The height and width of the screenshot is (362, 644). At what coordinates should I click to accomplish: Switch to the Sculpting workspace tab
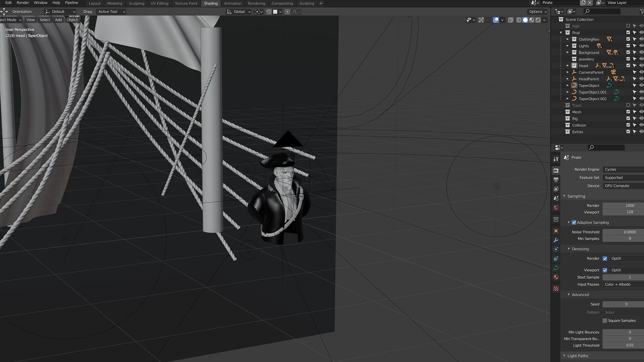136,3
